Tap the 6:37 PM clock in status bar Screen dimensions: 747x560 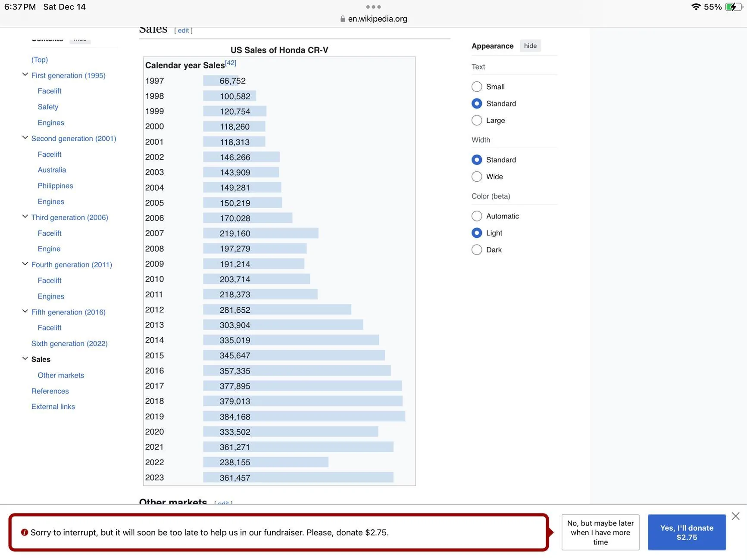tap(20, 7)
